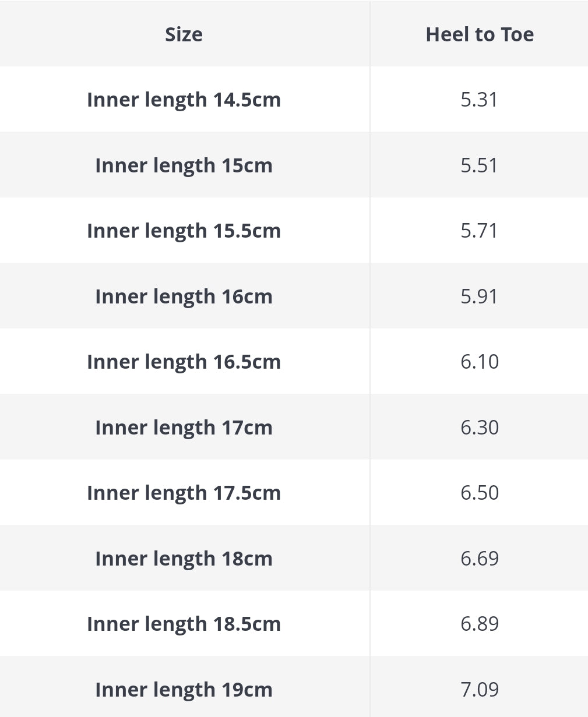Click the Heel to Toe column header
The image size is (588, 717).
click(480, 34)
